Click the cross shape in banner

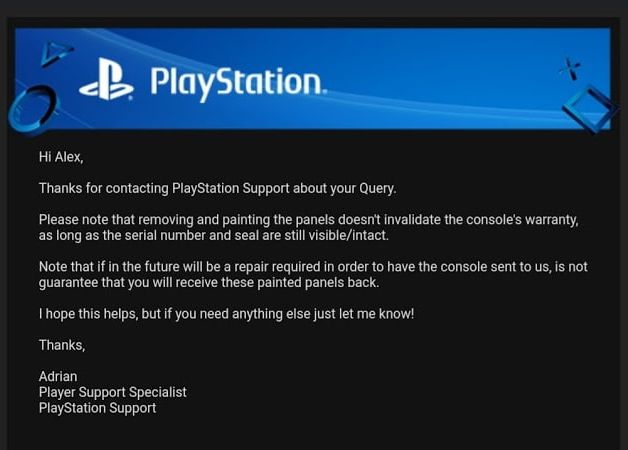[x=570, y=68]
